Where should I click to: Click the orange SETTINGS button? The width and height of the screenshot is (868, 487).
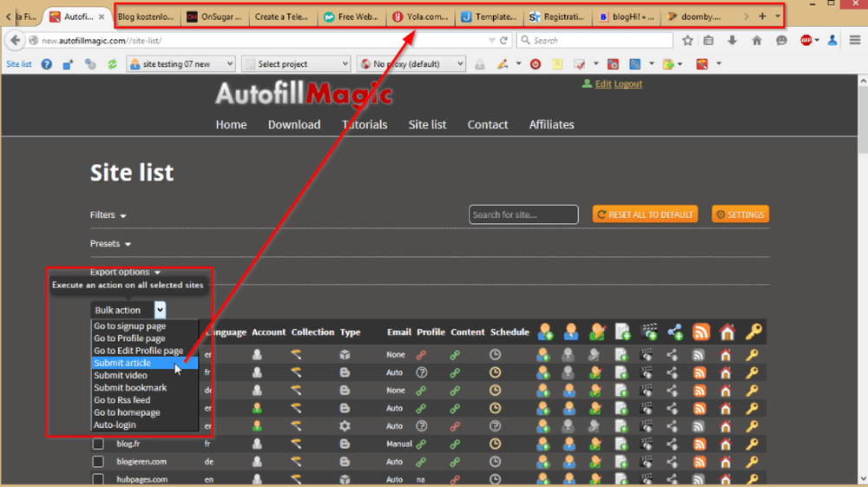tap(740, 214)
